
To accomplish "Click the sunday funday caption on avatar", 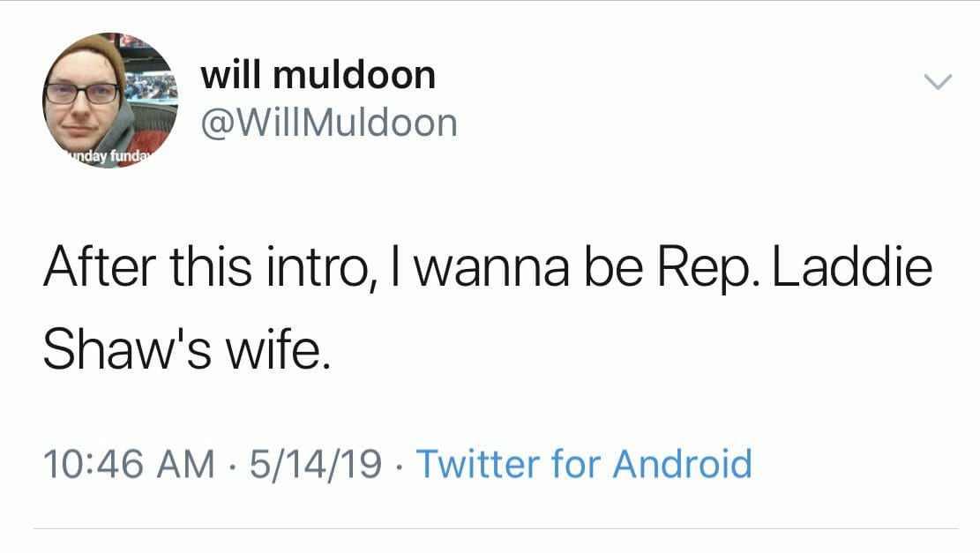I will tap(110, 156).
